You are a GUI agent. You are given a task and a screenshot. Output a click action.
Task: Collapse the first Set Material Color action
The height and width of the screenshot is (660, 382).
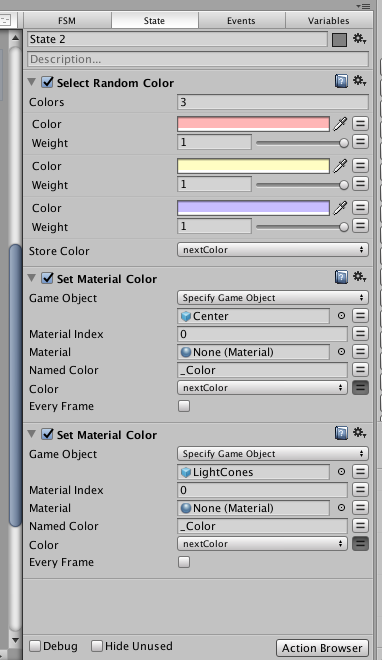pyautogui.click(x=32, y=278)
